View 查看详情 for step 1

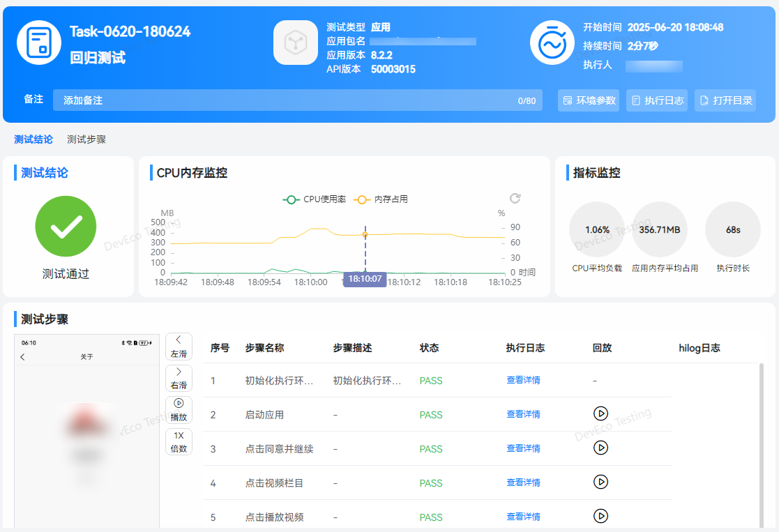(523, 380)
